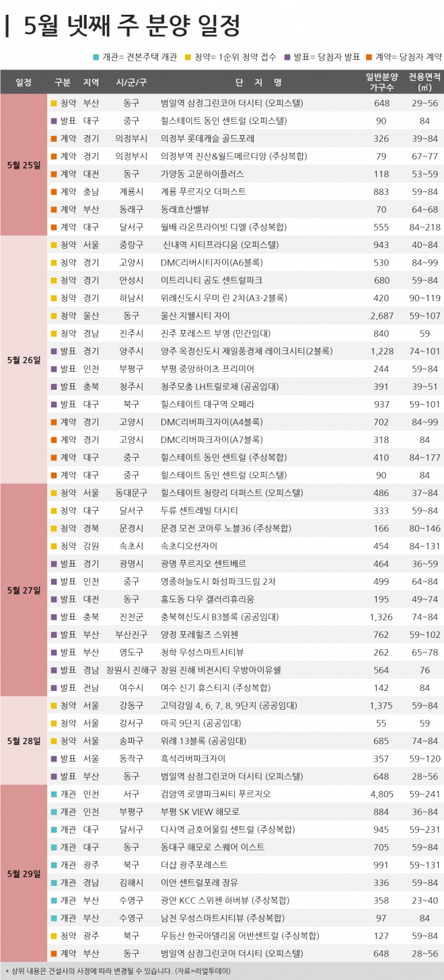Screen dimensions: 444x980
Task: Click 창원 진해 비전시티 우방아이유쉘
Action: click(x=221, y=670)
